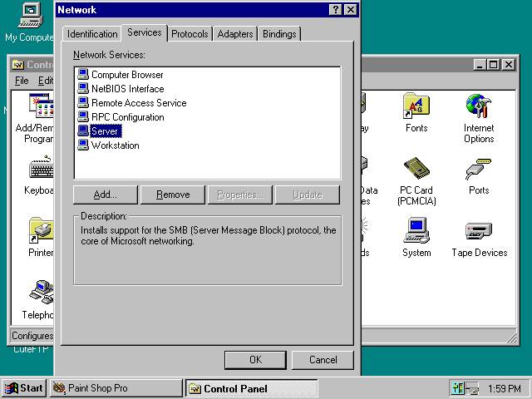Select Computer Browser service icon
532x399 pixels.
83,74
